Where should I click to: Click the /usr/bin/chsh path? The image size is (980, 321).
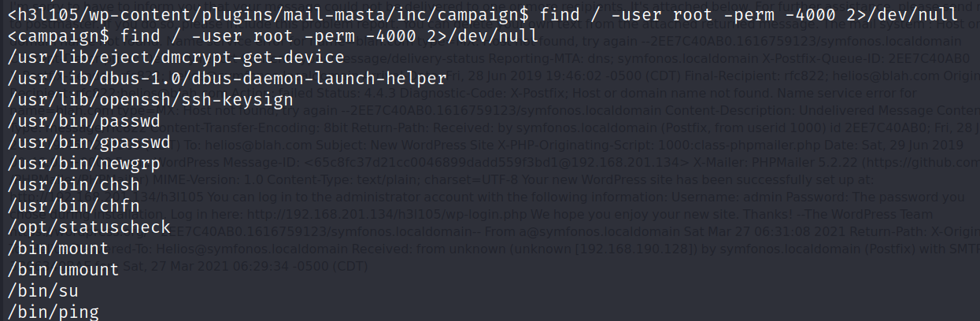(x=65, y=184)
